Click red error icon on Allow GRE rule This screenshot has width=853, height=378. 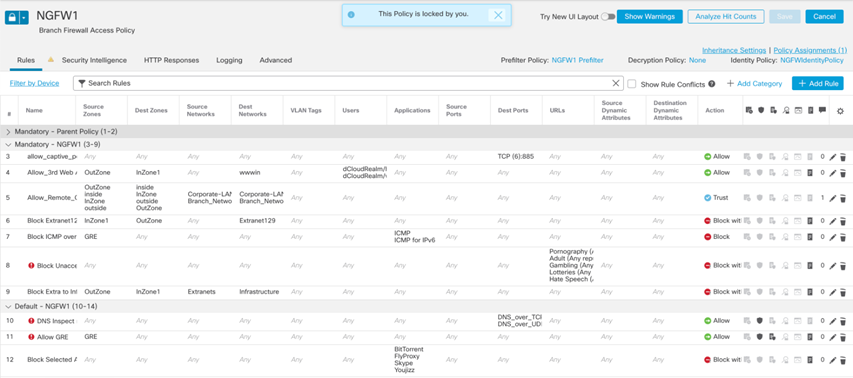coord(32,337)
